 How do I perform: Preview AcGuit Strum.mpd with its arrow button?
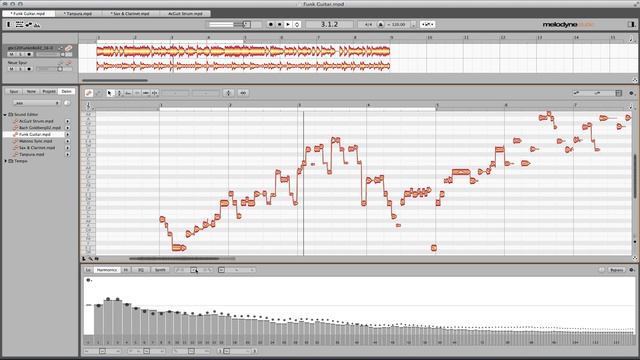click(67, 121)
